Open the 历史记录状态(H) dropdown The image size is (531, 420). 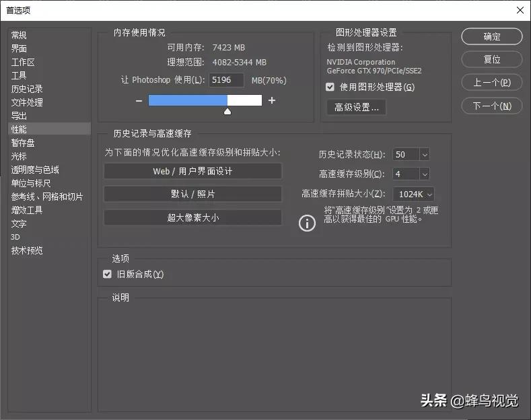pos(424,155)
